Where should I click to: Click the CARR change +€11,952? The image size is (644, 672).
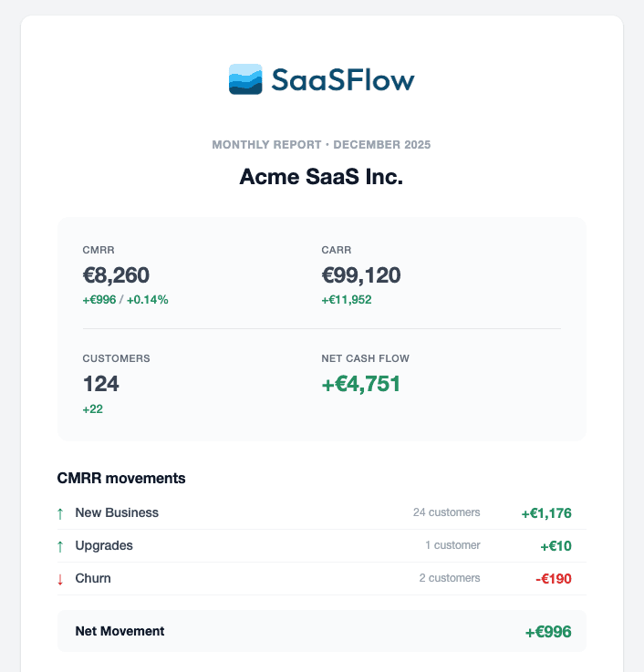[x=347, y=299]
